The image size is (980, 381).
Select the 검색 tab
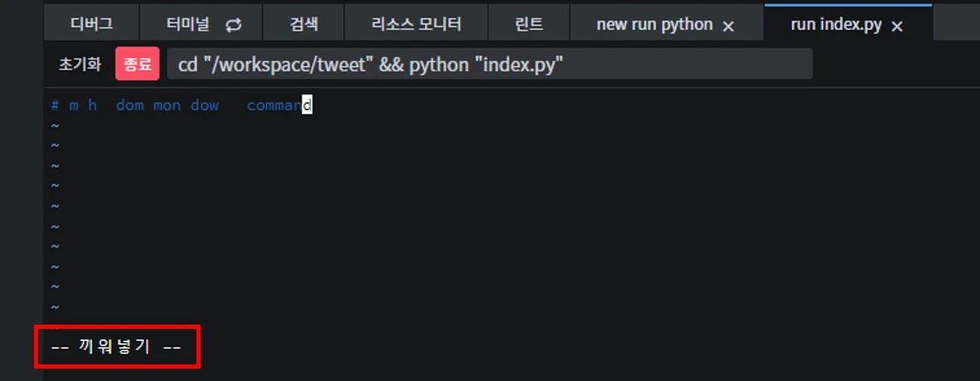pyautogui.click(x=303, y=25)
